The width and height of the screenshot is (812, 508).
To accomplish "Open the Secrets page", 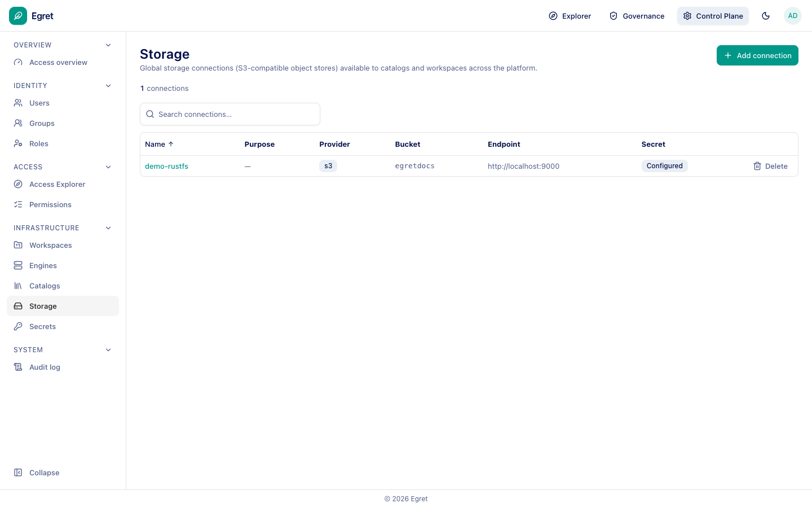I will point(63,327).
